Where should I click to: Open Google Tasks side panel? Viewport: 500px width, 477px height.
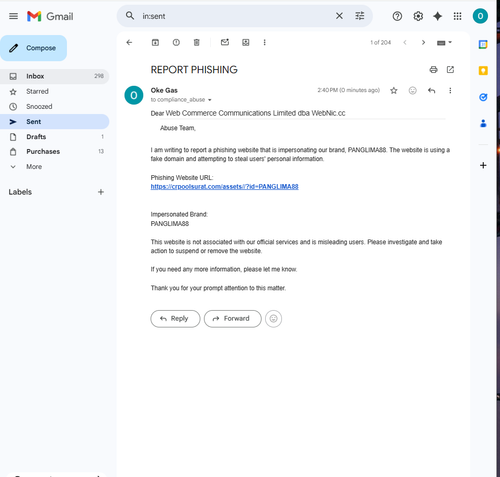[x=483, y=97]
